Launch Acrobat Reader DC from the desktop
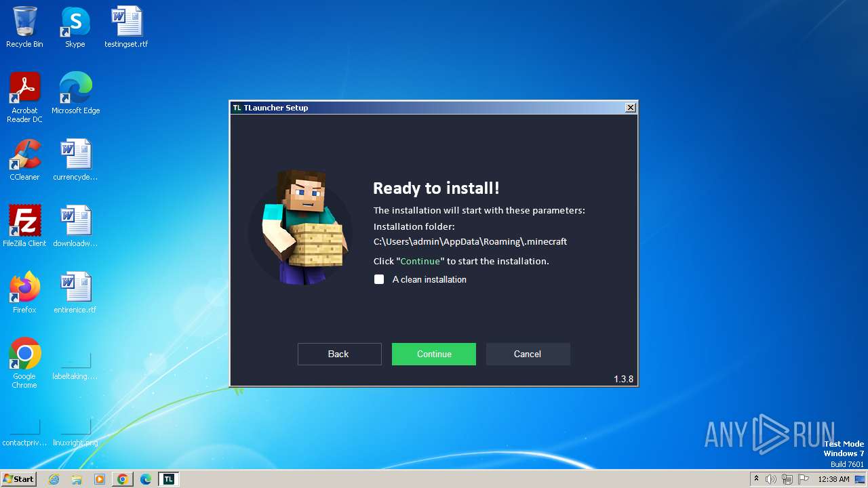Viewport: 868px width, 488px height. 24,98
